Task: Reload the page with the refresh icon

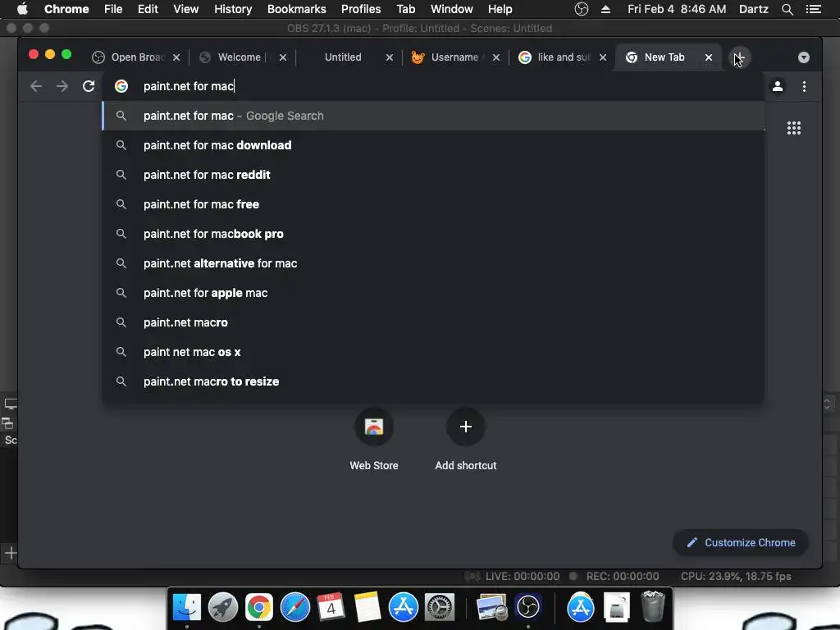Action: click(x=89, y=86)
